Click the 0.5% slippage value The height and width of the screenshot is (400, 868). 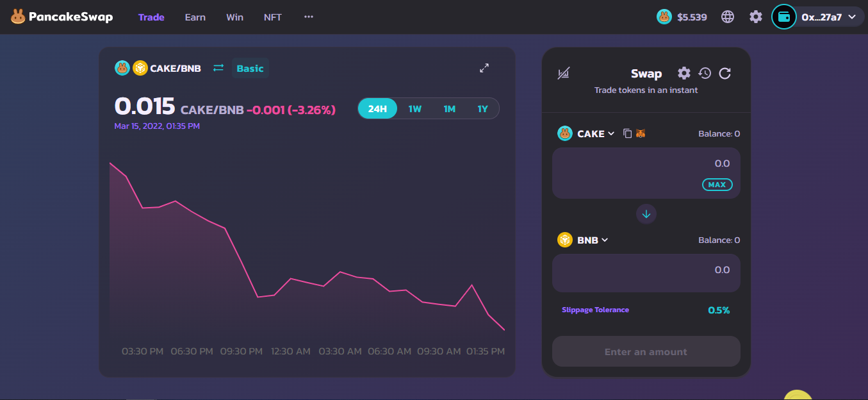click(719, 310)
